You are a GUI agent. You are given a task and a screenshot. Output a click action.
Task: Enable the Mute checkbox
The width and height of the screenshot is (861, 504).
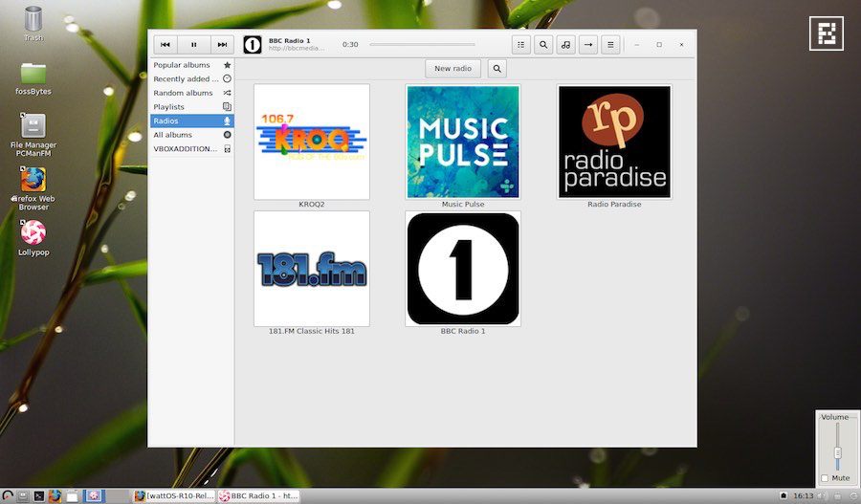click(x=825, y=478)
